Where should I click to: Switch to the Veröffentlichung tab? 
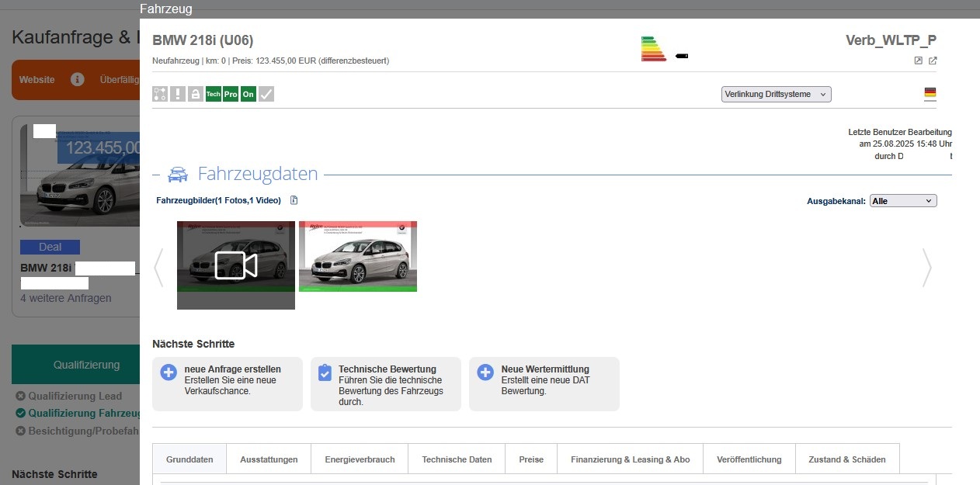point(750,459)
